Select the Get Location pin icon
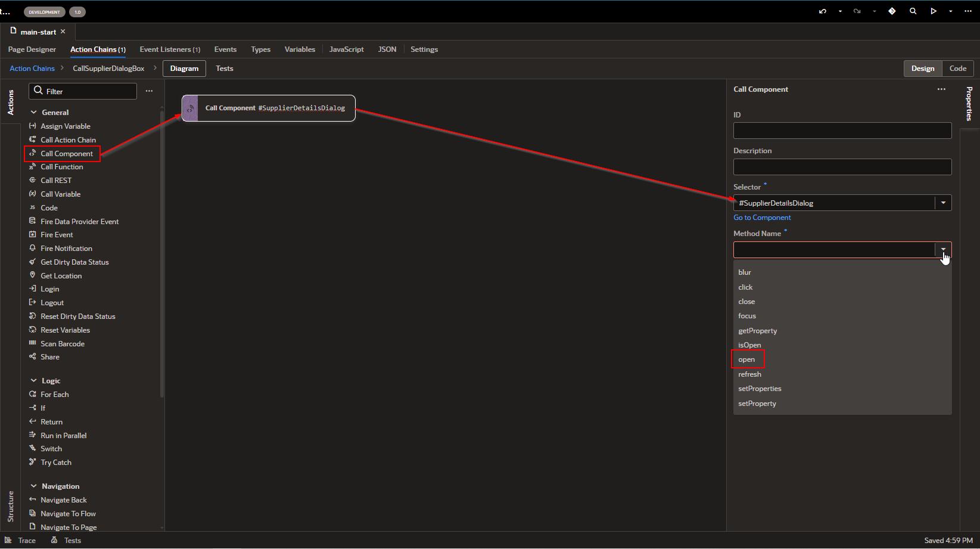980x549 pixels. point(33,275)
